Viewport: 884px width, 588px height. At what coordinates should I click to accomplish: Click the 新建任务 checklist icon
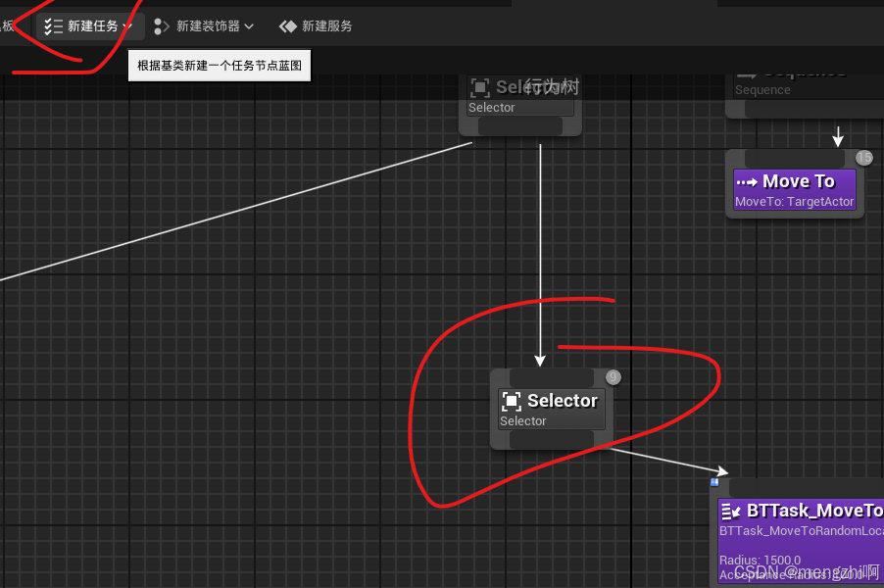pyautogui.click(x=54, y=26)
